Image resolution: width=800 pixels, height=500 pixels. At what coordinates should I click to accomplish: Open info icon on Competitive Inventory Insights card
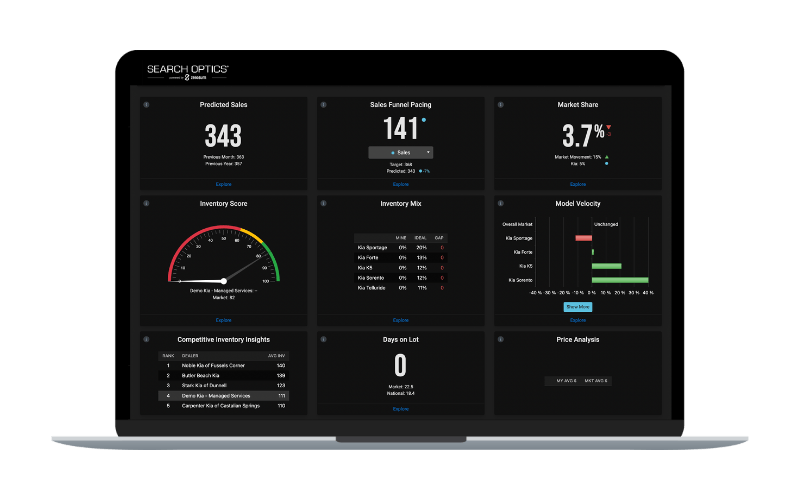pos(146,339)
